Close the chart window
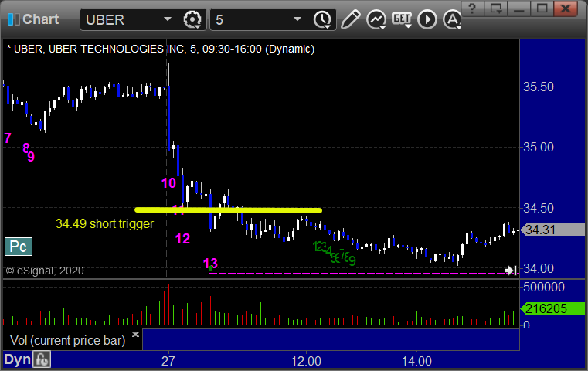Screen dimensions: 588x371 tap(566, 9)
